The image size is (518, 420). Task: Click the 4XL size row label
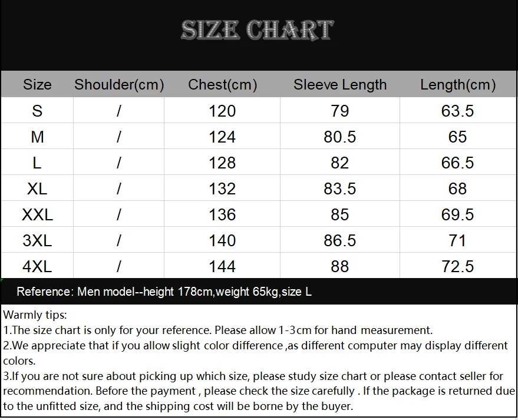pos(37,266)
